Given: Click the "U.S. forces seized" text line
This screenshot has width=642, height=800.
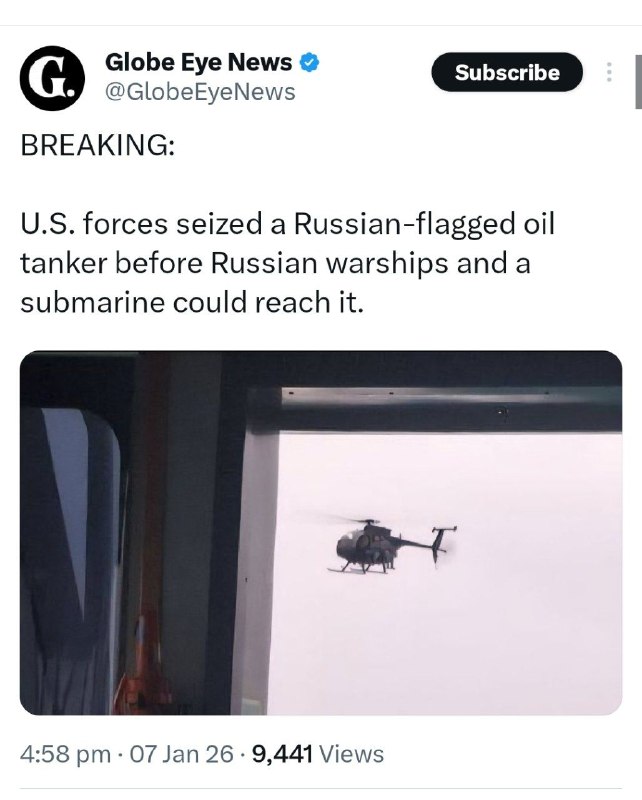Looking at the screenshot, I should click(287, 224).
